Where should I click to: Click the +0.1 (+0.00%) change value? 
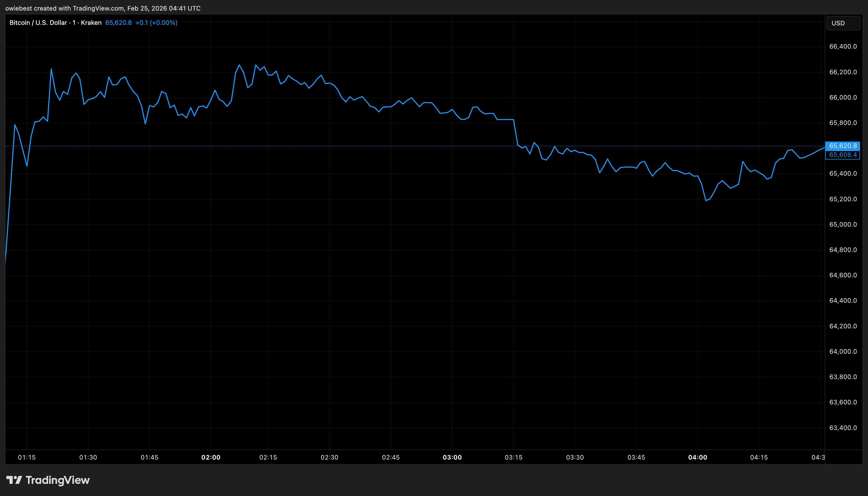(x=156, y=23)
